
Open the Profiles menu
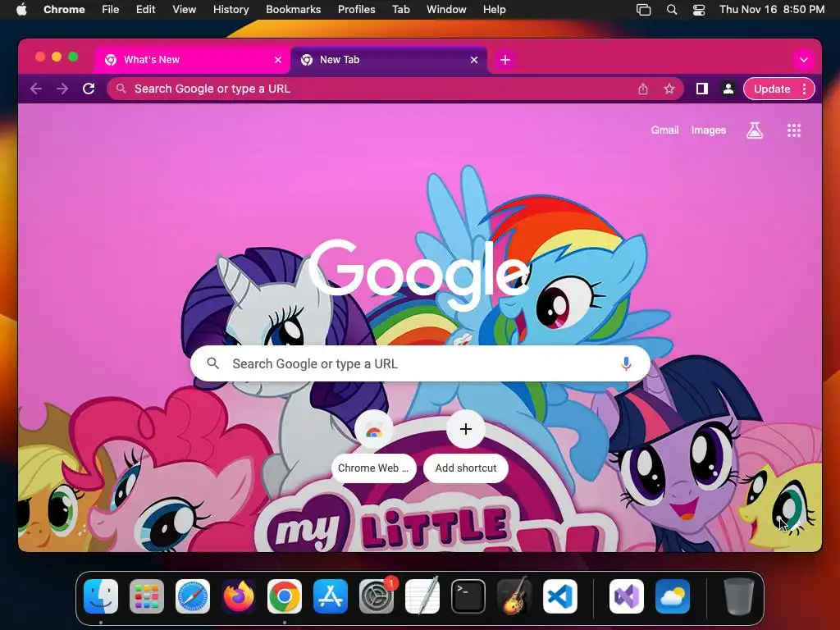356,10
